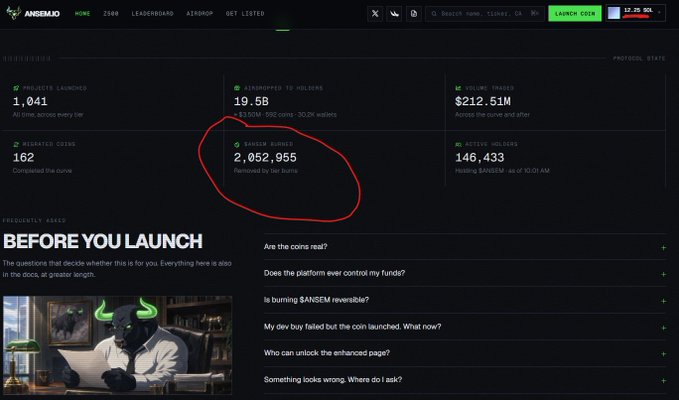The height and width of the screenshot is (400, 679).
Task: Open the Leaderboard page
Action: coord(152,13)
